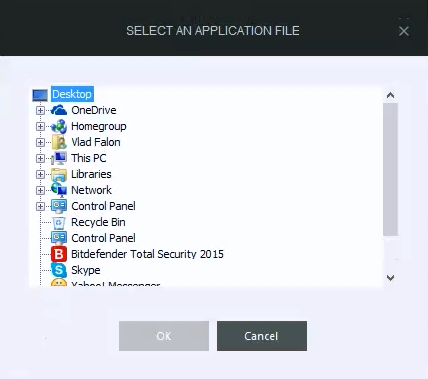Select the OneDrive text entry
This screenshot has height=379, width=428.
[94, 110]
